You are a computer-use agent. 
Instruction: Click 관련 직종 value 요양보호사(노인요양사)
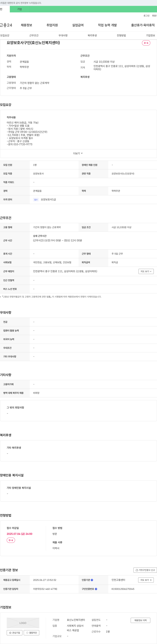123,173
